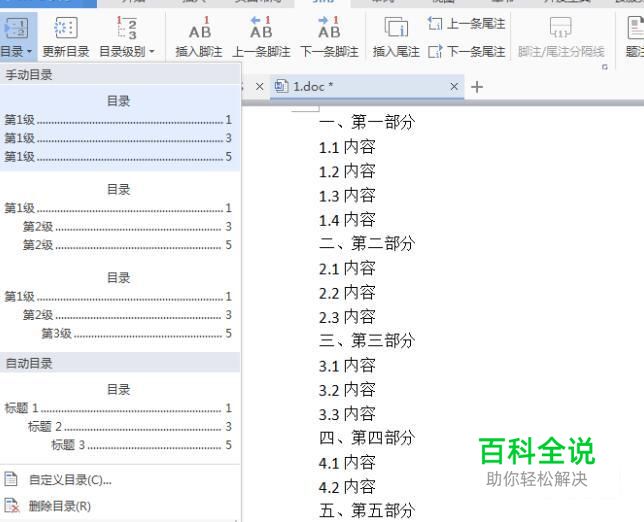Image resolution: width=644 pixels, height=522 pixels.
Task: Click the line 1.1 内容
Action: click(347, 147)
